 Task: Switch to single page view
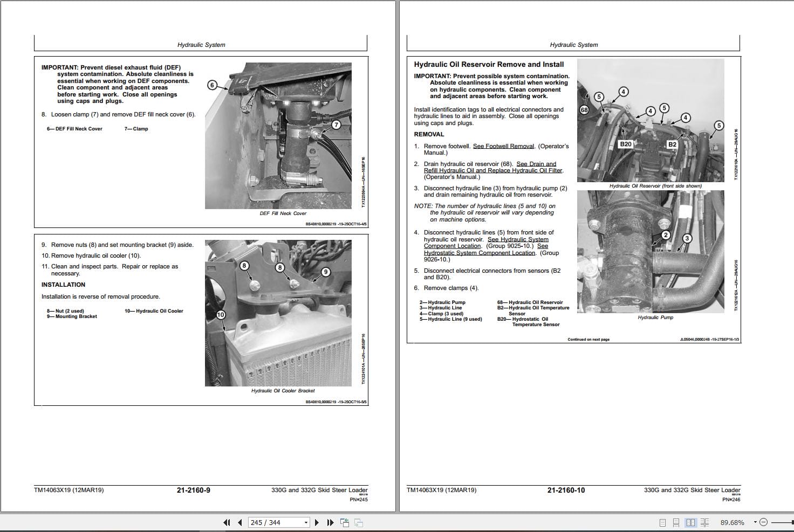(x=662, y=522)
